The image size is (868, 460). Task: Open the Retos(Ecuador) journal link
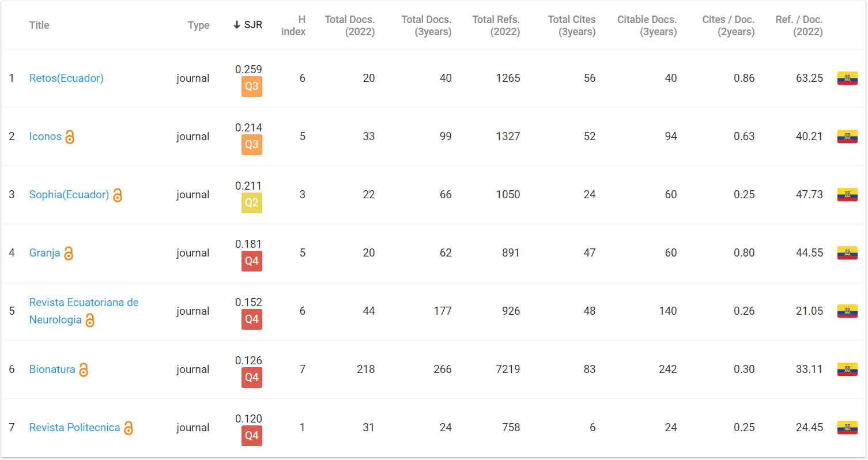[x=66, y=78]
